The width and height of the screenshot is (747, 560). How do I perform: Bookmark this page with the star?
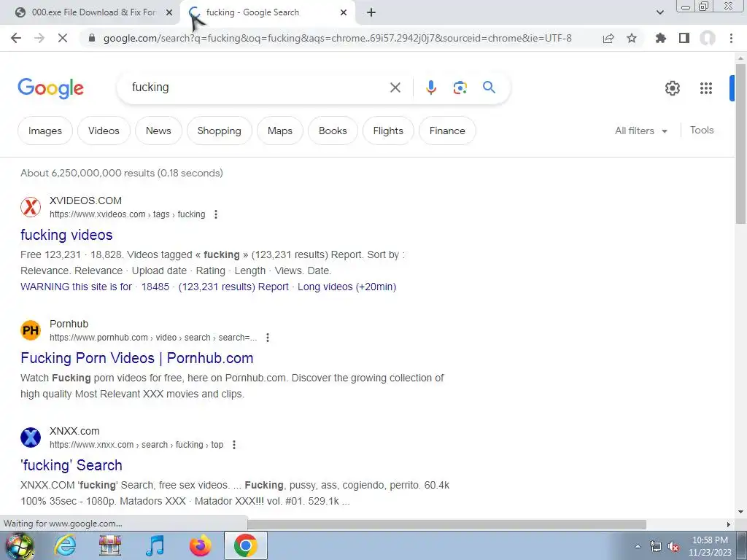(632, 38)
